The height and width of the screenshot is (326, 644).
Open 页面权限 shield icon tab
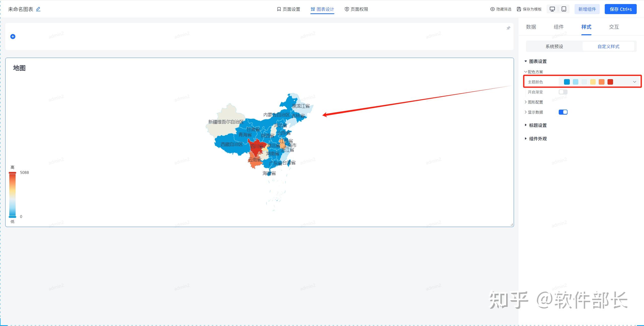[347, 9]
